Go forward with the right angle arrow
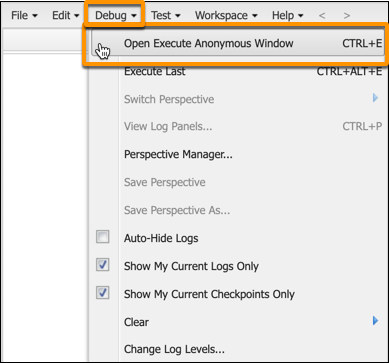The height and width of the screenshot is (363, 389). (x=347, y=15)
